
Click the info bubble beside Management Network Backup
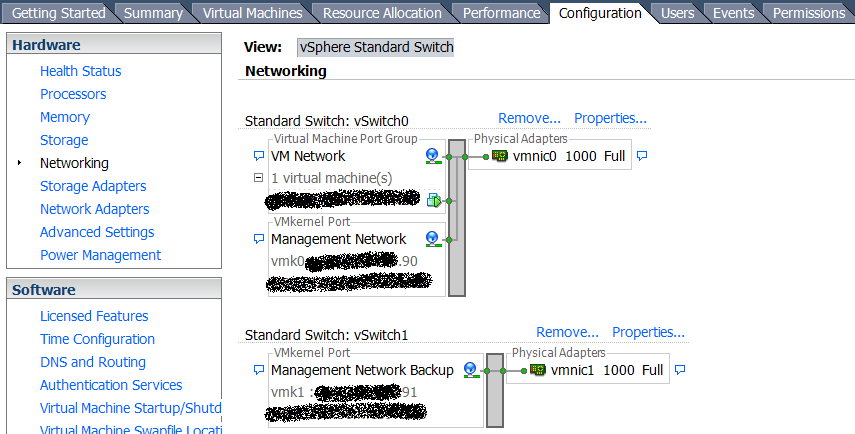(259, 370)
